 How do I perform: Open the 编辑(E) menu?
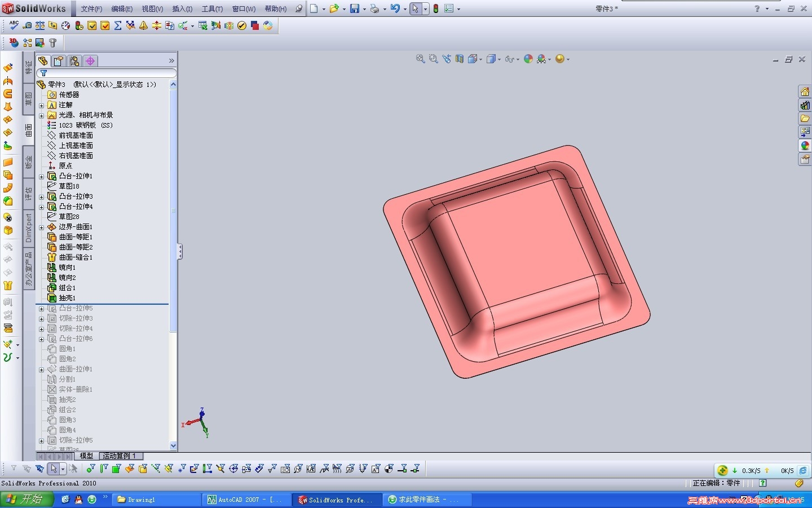tap(122, 8)
